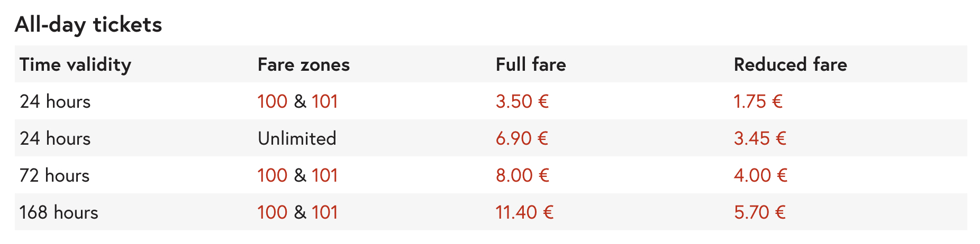Select the 1.75 € reduced fare price
The image size is (980, 244).
tap(758, 101)
